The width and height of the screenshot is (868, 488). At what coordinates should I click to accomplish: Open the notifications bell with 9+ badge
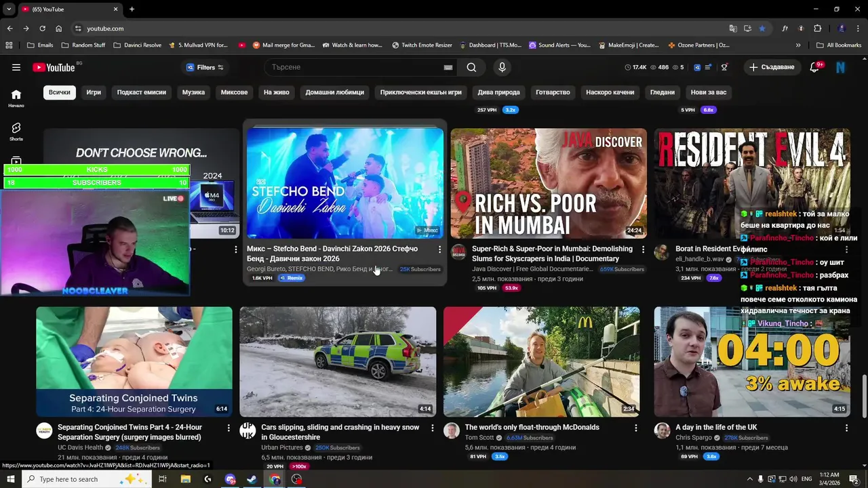tap(815, 67)
